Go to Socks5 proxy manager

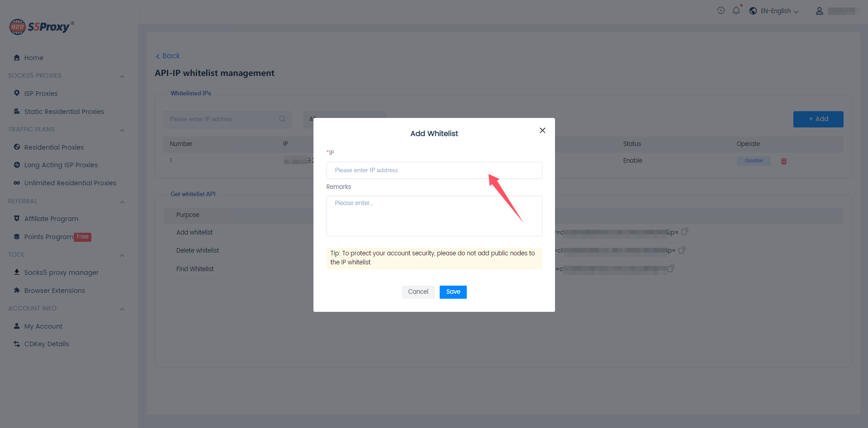tap(61, 273)
